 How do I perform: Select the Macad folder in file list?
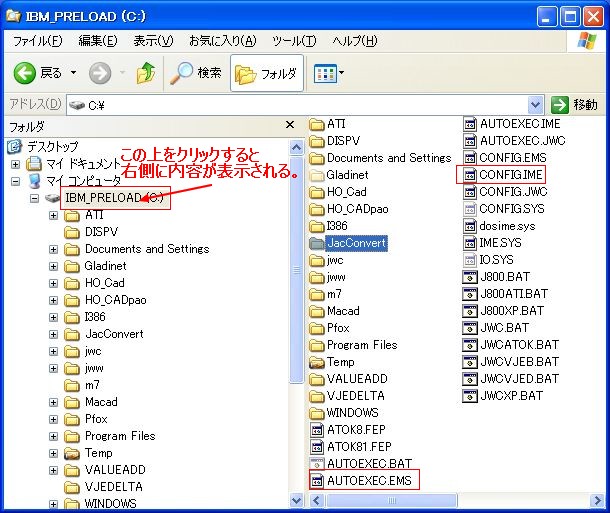click(343, 311)
